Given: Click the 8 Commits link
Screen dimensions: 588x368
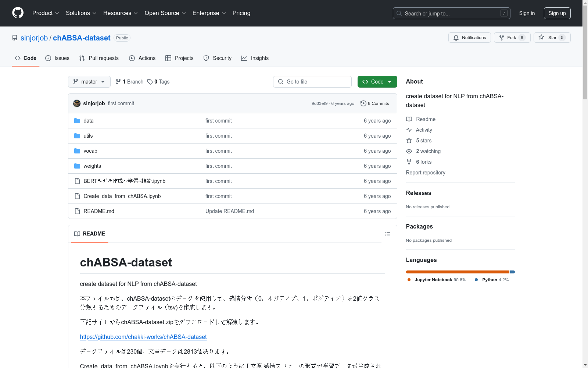Looking at the screenshot, I should click(375, 103).
